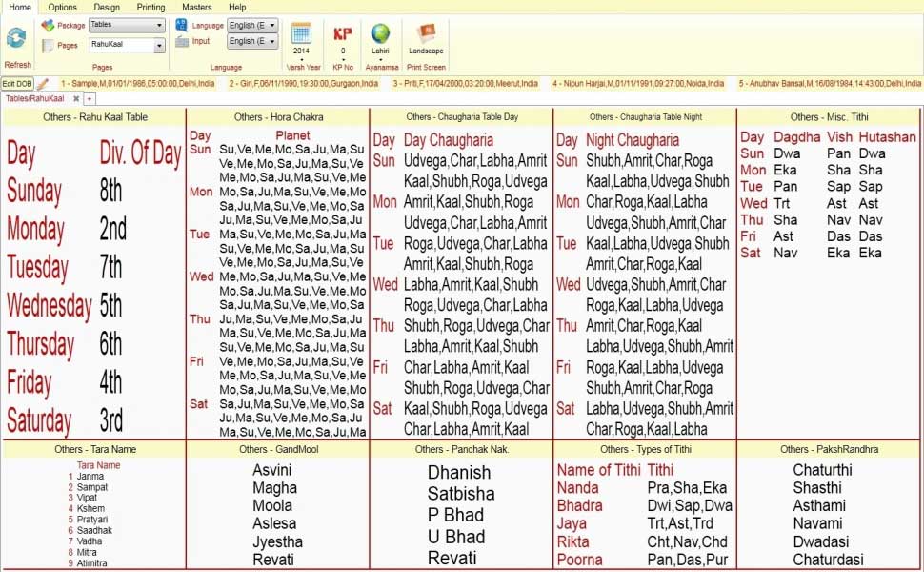Expand the KP No value dropdown

click(x=343, y=59)
